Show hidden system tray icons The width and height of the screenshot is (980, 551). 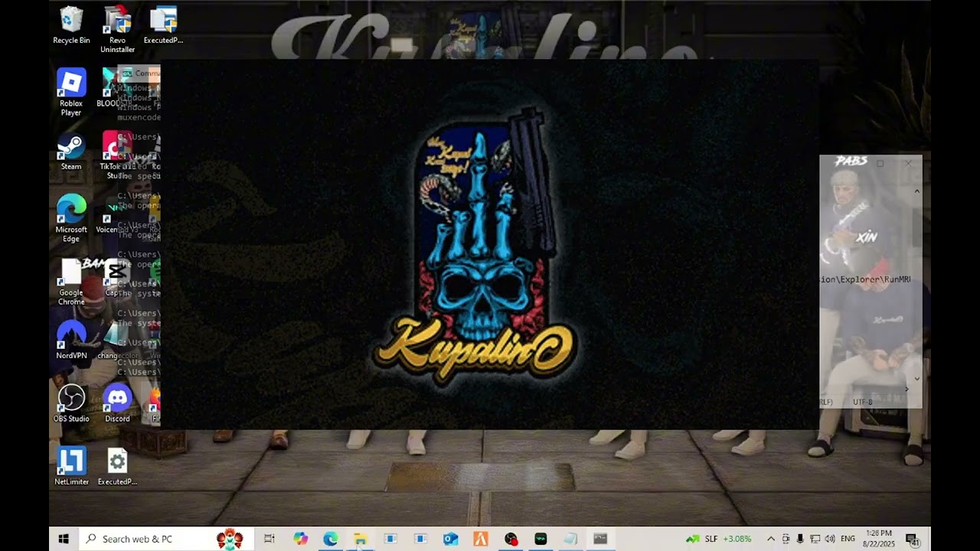click(x=771, y=539)
